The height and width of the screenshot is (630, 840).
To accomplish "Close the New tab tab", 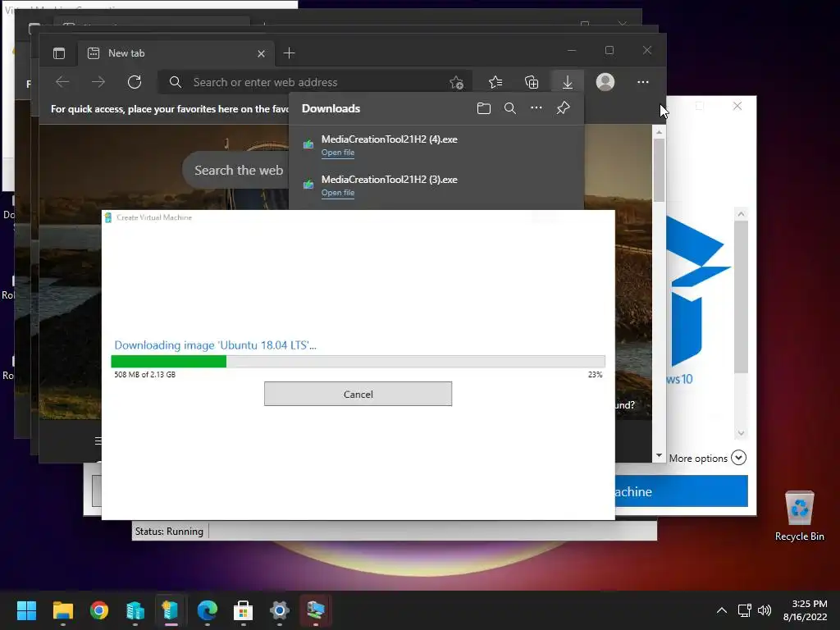I will coord(261,53).
